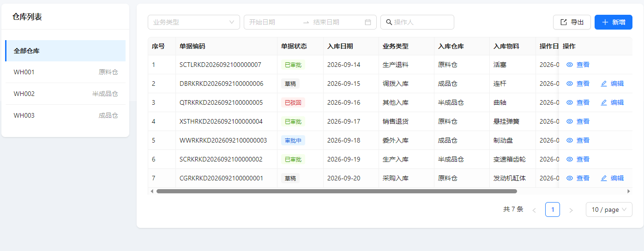Click the 已驳回 status tag

click(293, 102)
